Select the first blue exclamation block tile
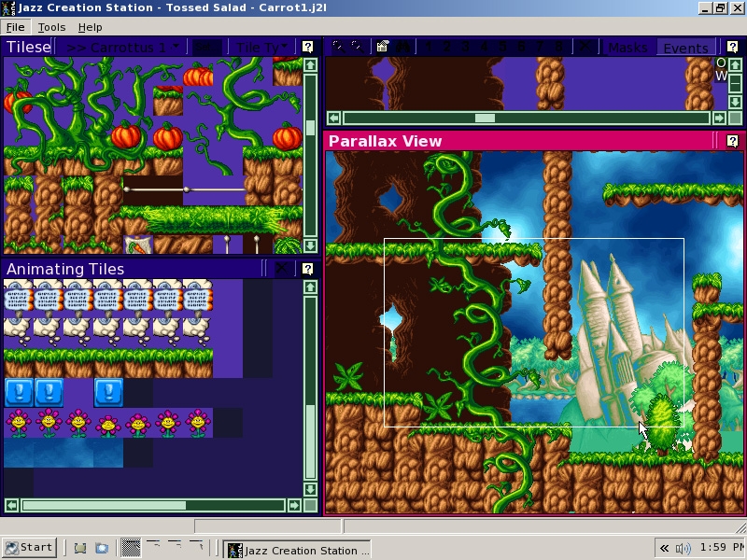747x560 pixels. pyautogui.click(x=19, y=392)
